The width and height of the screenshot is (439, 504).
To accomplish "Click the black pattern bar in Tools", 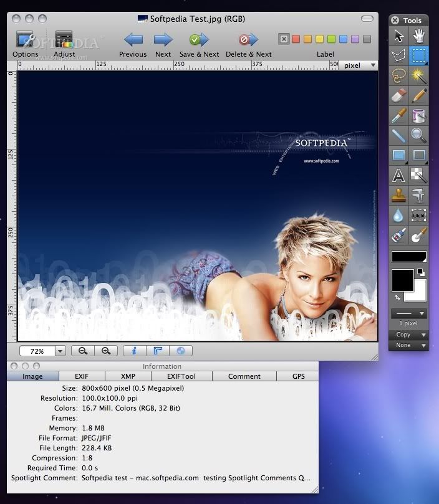I will click(409, 257).
